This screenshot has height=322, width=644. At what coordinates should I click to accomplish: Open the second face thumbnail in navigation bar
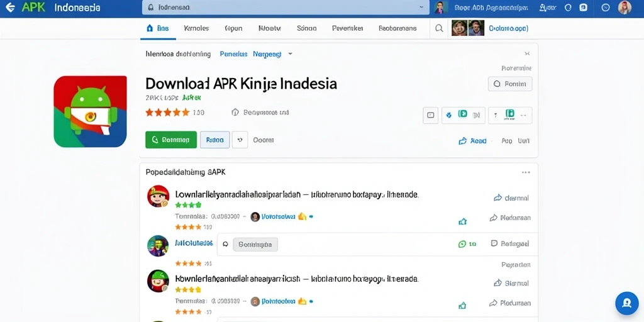click(476, 28)
